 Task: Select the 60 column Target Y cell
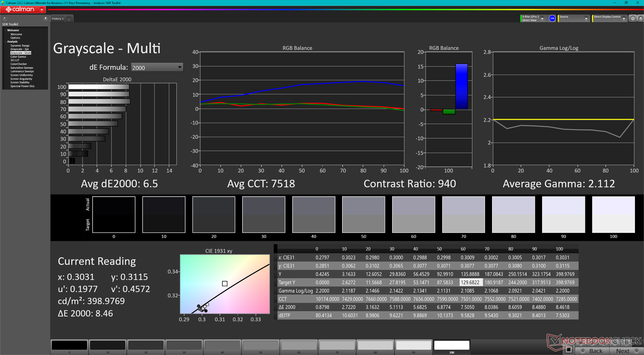pos(470,283)
